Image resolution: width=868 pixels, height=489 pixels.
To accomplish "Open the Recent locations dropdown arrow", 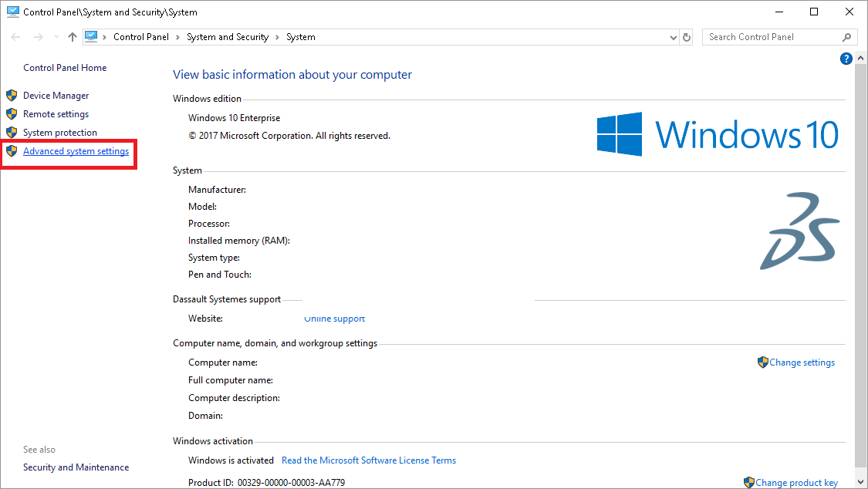I will point(56,37).
